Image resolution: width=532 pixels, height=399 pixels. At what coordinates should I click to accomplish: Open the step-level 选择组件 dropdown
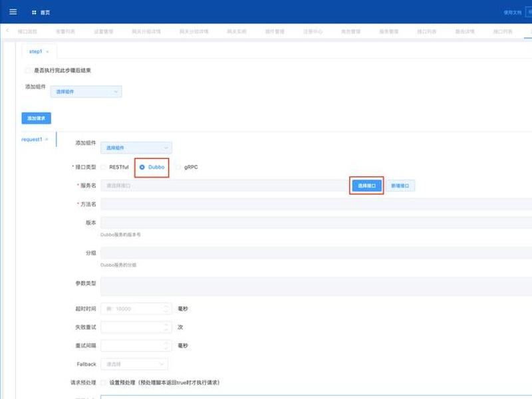[86, 92]
